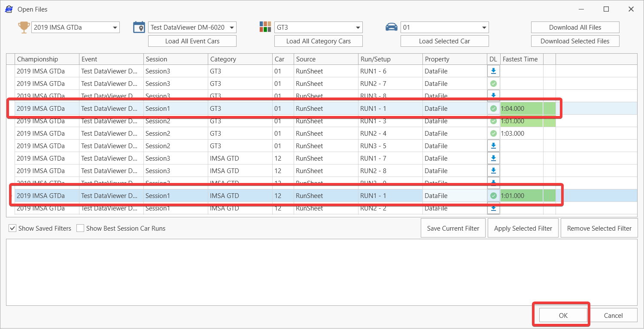Click the trophy championship icon
Viewport: 644px width, 329px height.
pos(24,27)
